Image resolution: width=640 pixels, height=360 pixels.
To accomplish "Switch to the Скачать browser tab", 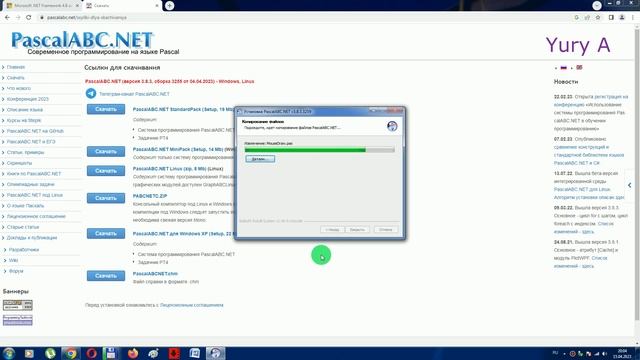I will tap(122, 6).
